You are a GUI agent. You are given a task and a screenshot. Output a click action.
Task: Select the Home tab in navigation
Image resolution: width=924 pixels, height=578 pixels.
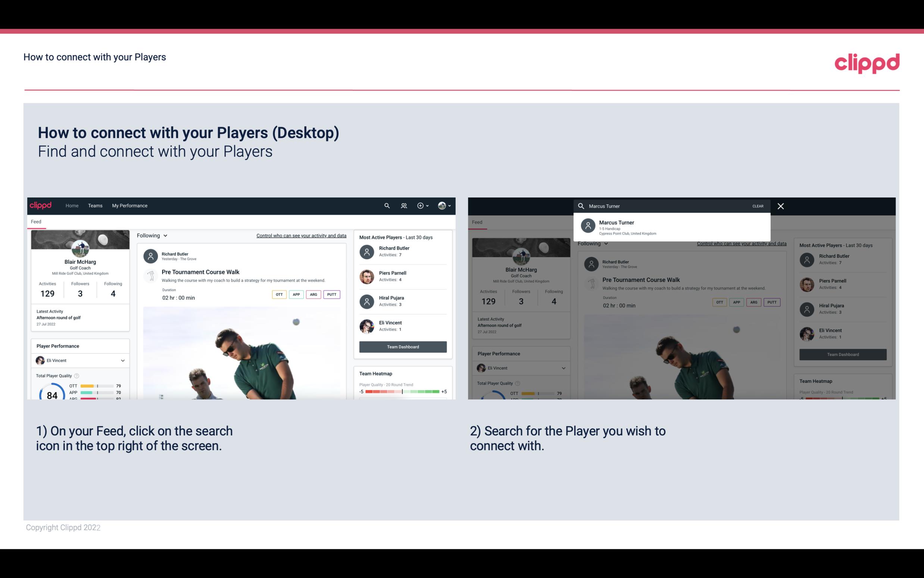tap(71, 205)
